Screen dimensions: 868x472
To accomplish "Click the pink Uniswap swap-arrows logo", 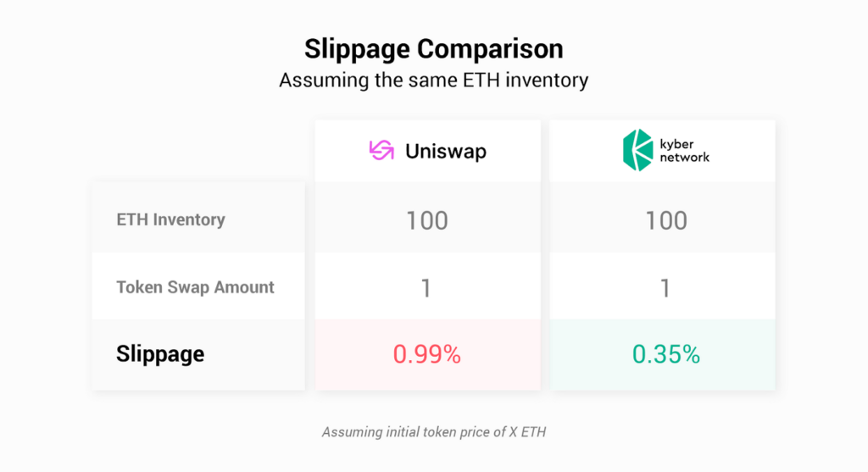I will click(x=381, y=151).
